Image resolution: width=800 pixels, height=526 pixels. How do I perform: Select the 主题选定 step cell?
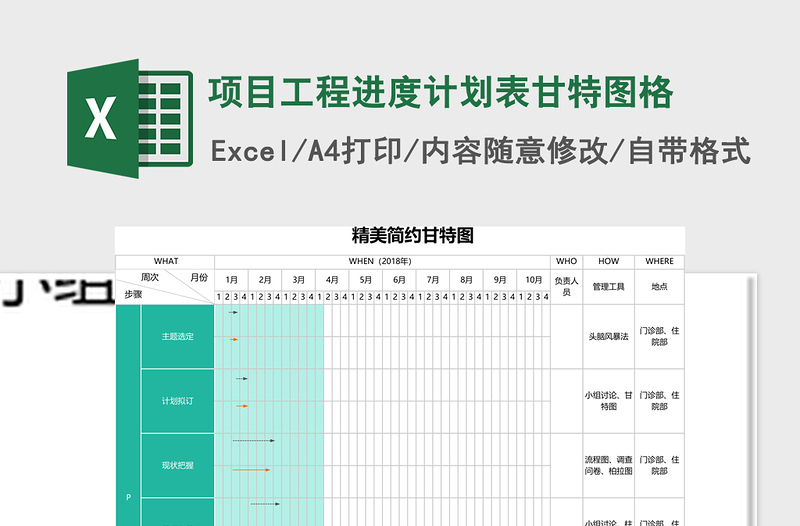pyautogui.click(x=178, y=337)
